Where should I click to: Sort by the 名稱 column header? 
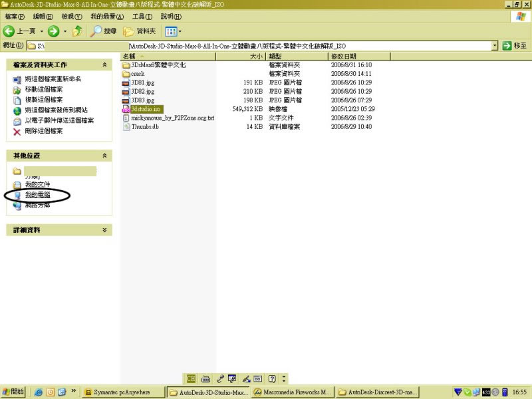(x=168, y=57)
